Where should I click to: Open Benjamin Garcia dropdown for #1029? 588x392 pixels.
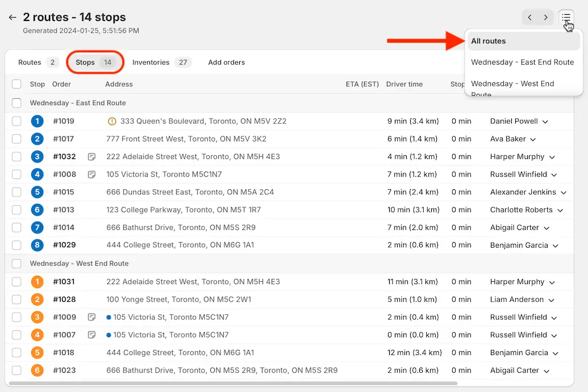tap(524, 245)
